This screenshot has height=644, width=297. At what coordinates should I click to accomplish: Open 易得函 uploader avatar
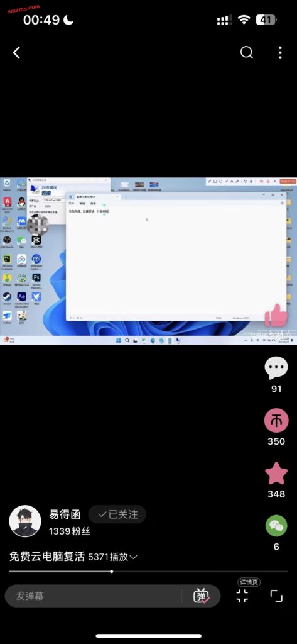click(25, 521)
